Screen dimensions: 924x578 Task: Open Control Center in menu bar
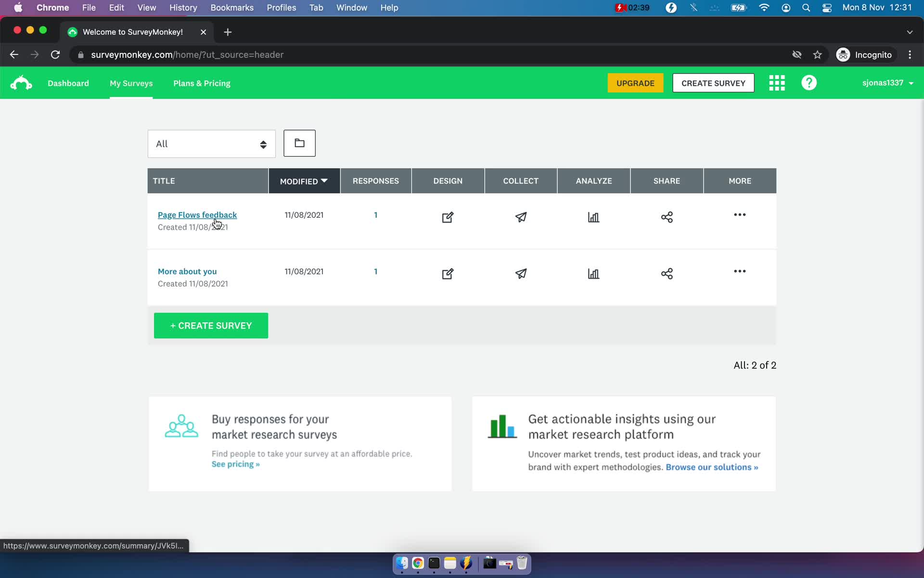coord(827,8)
